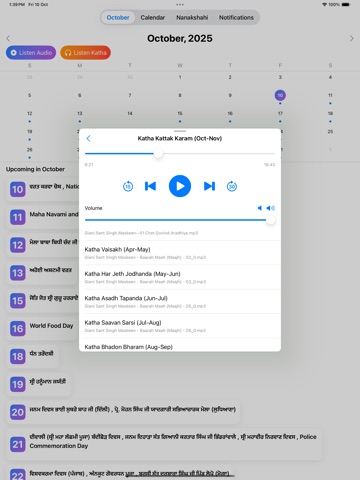Click the Listen Audio button
Viewport: 360px width, 480px height.
[x=31, y=53]
